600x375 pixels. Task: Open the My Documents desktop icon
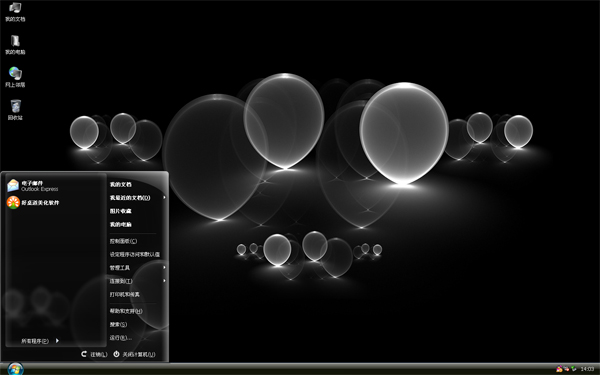pos(15,12)
